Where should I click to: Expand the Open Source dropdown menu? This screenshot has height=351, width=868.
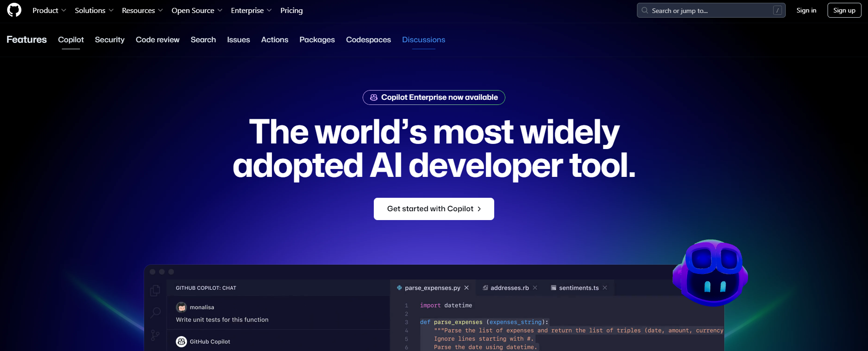[x=197, y=10]
